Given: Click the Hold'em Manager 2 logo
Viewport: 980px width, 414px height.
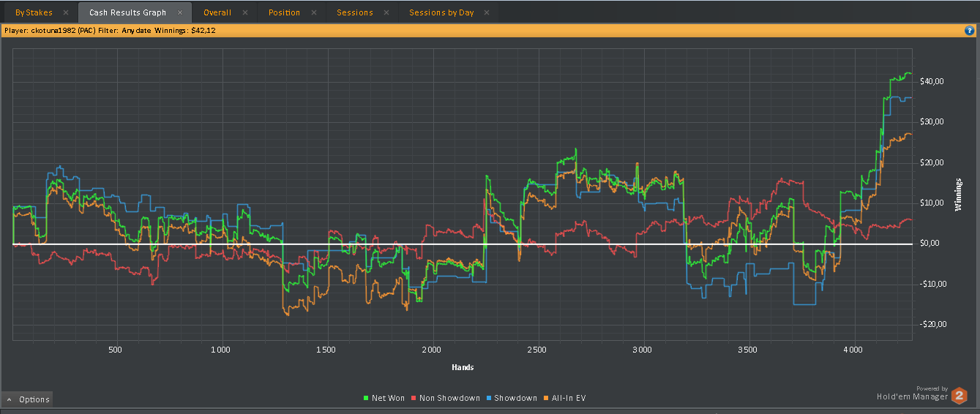Looking at the screenshot, I should [922, 395].
